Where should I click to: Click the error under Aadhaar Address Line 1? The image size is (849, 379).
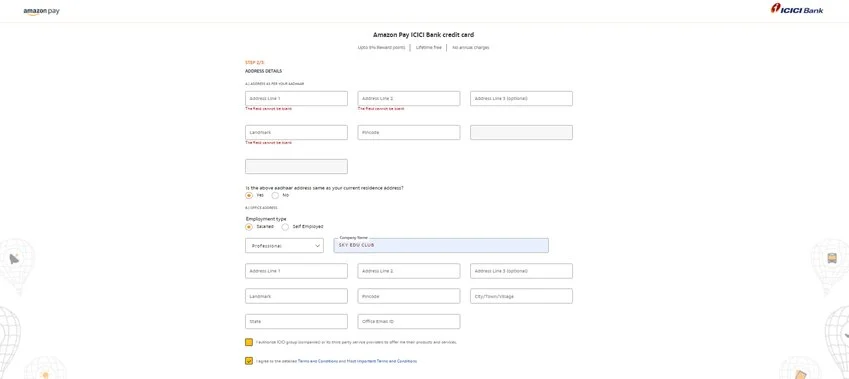pos(269,109)
